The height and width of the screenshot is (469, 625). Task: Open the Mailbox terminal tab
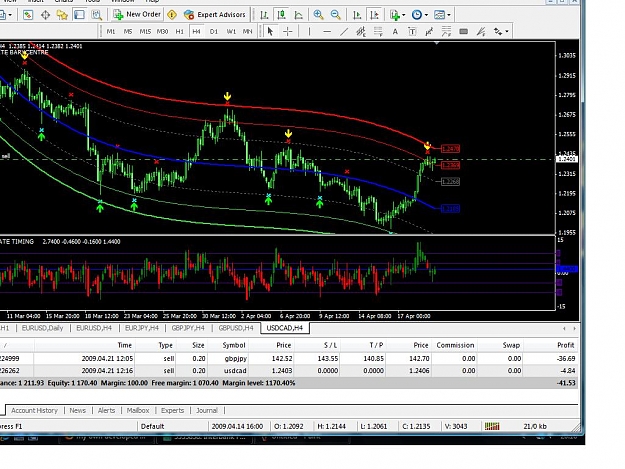pyautogui.click(x=138, y=410)
